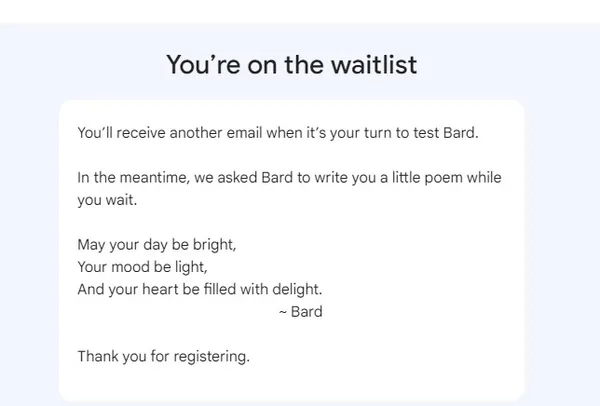
Task: Select the poem line "Your mood be light,"
Action: click(x=142, y=267)
